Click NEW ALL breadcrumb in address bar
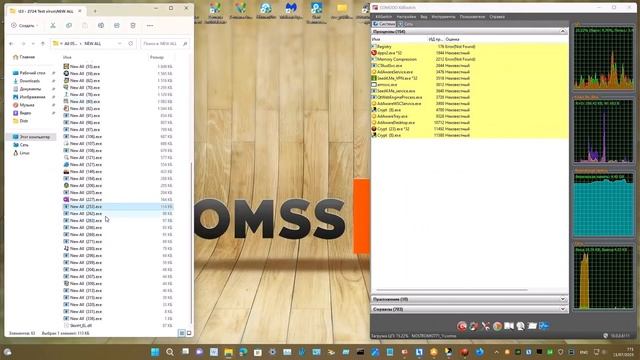The image size is (640, 360). coord(93,43)
